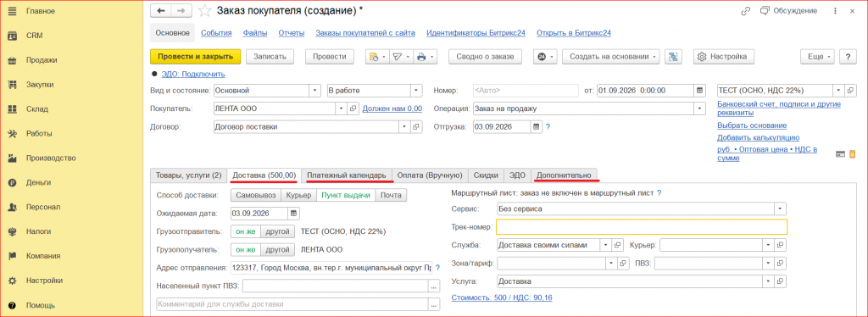Expand the Операция dropdown

click(x=699, y=108)
